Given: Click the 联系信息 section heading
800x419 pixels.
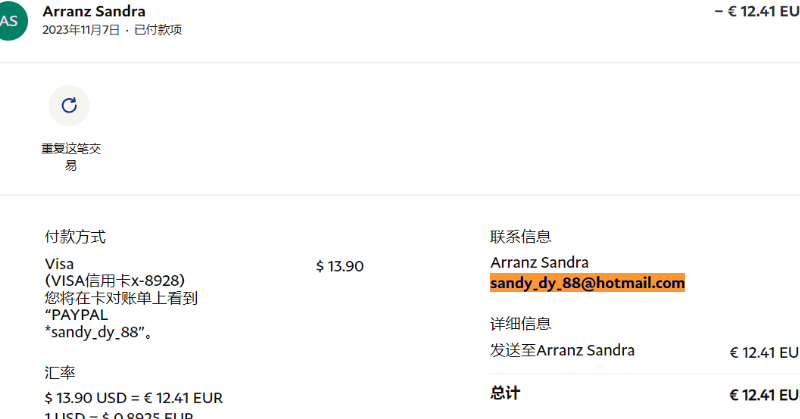Looking at the screenshot, I should 520,237.
